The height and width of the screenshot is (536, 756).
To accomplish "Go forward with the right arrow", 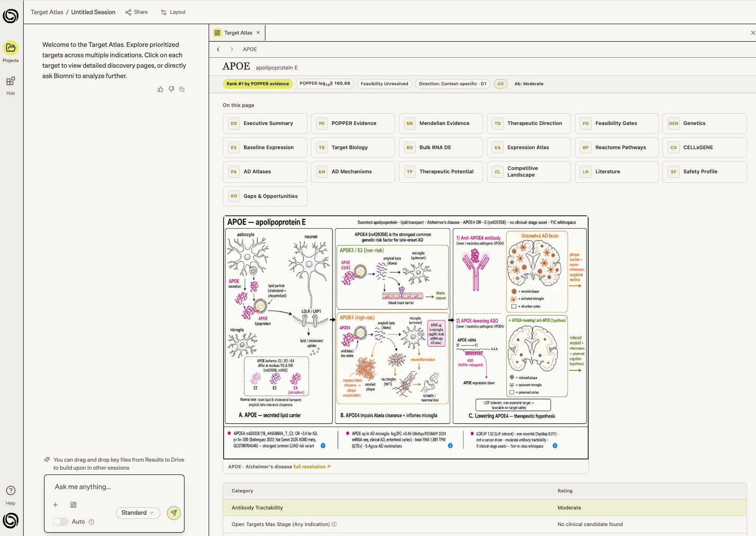I will click(x=232, y=49).
